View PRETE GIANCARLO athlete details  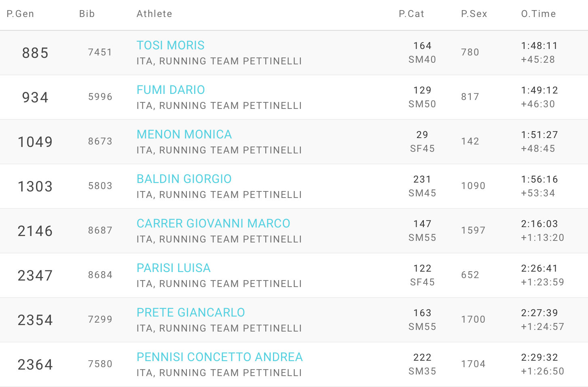(190, 313)
